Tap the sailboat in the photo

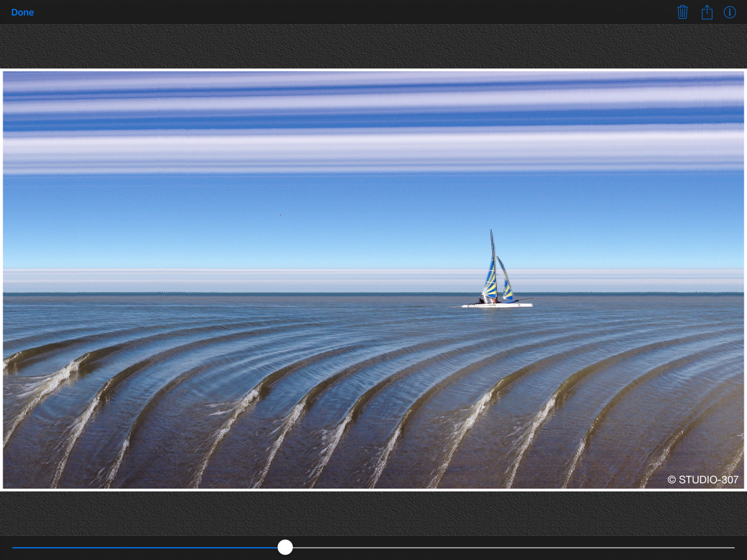click(x=497, y=270)
